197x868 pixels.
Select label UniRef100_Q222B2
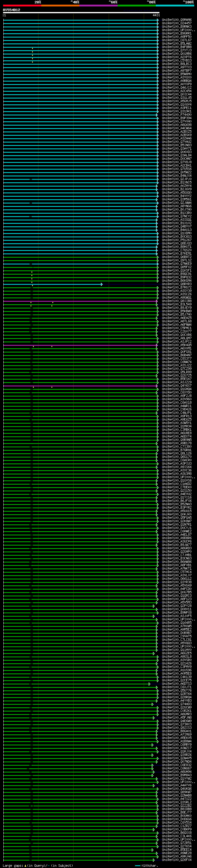tap(176, 805)
